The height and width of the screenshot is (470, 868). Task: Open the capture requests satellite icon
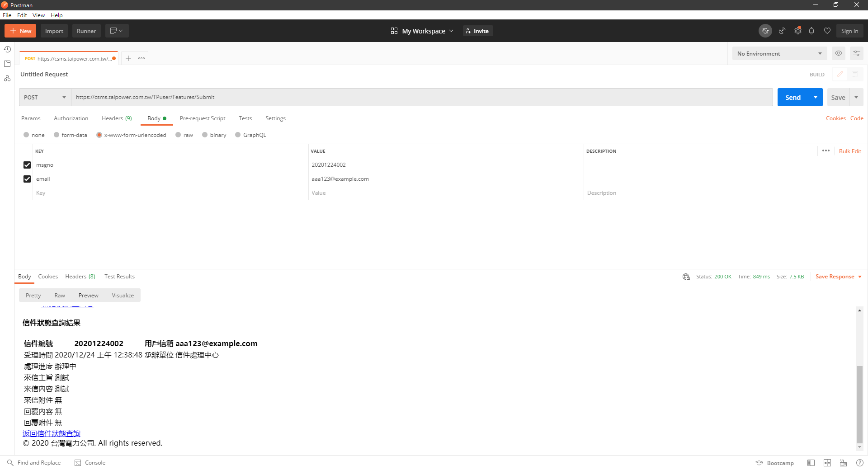tap(782, 31)
